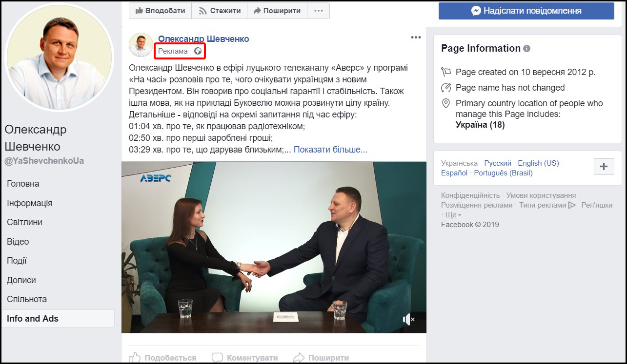
Task: Open the three-dot menu beside Поширити
Action: coord(318,11)
